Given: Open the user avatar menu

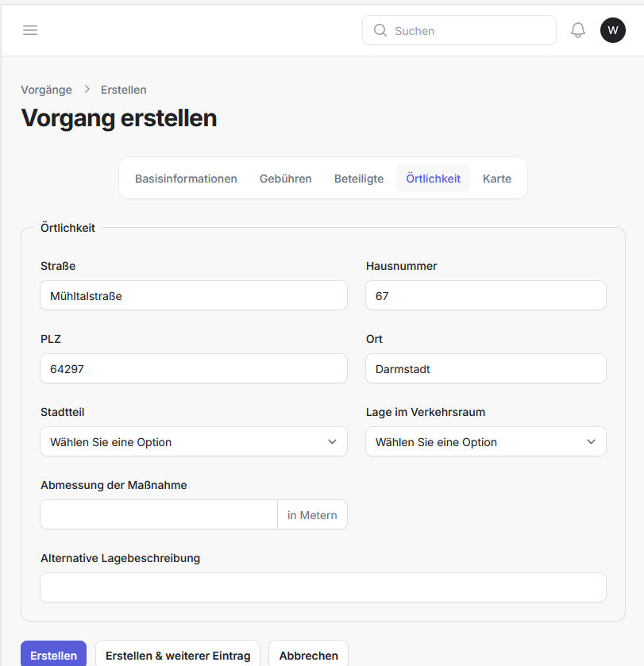Looking at the screenshot, I should 612,30.
